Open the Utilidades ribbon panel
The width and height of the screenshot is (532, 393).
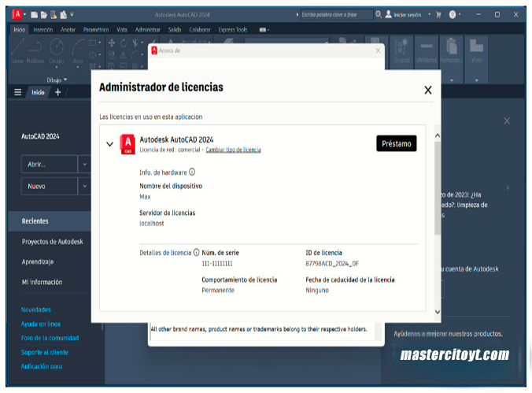tap(427, 51)
